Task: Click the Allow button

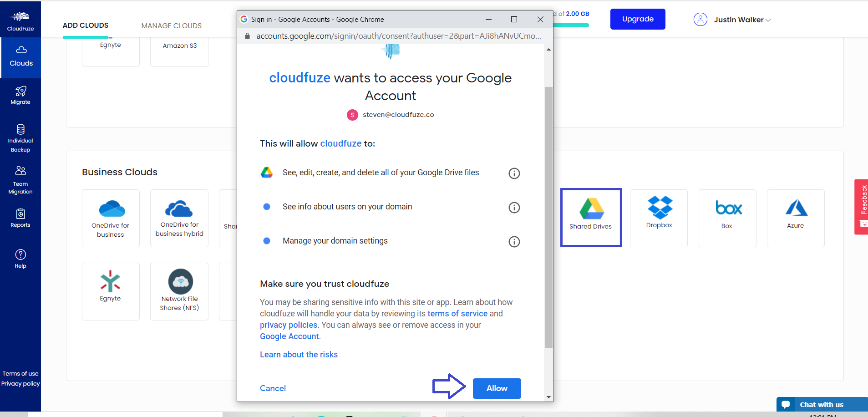Action: coord(497,388)
